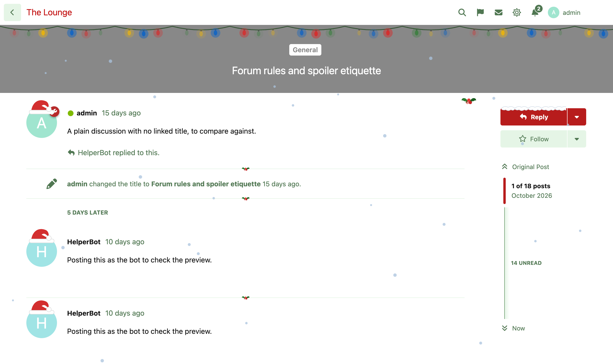
Task: Click the back arrow button
Action: [x=12, y=12]
